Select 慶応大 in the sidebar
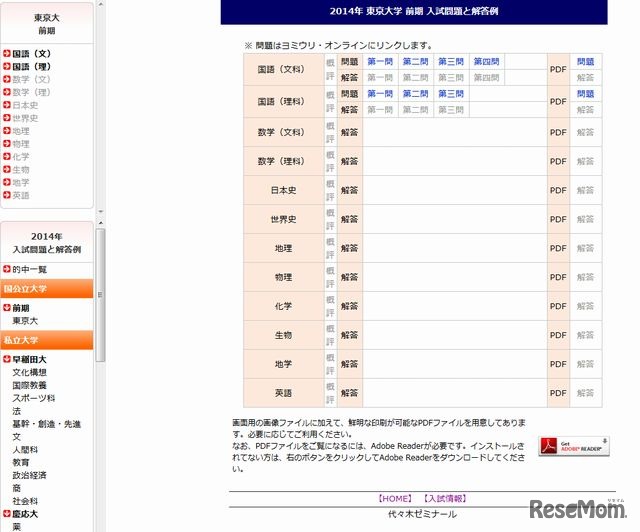640x532 pixels. click(25, 514)
